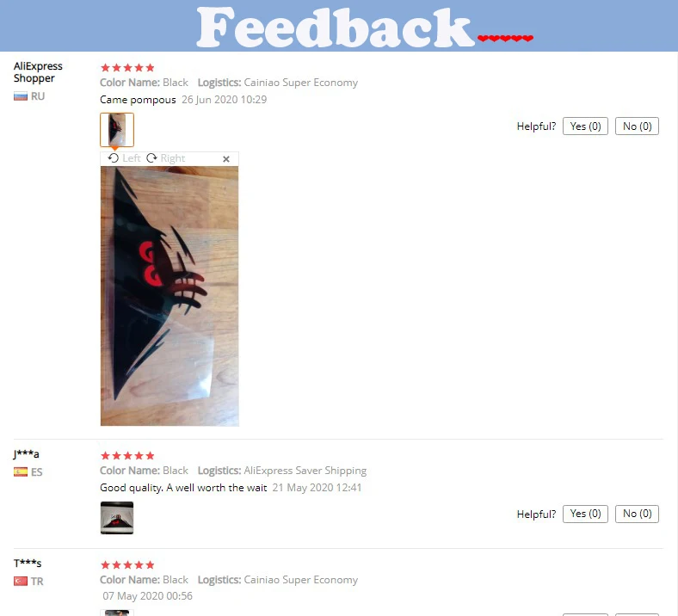Click the AliExpress Shopper username
Screen dimensions: 678x616
(38, 72)
